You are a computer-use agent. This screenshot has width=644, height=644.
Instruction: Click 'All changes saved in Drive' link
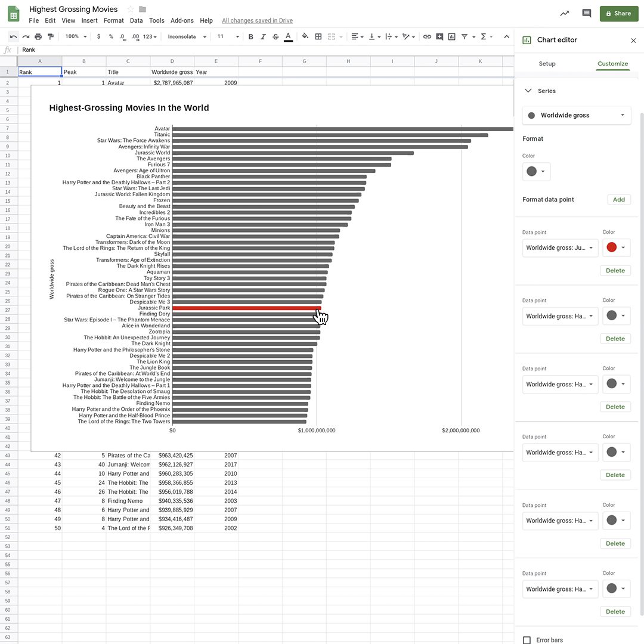(257, 20)
